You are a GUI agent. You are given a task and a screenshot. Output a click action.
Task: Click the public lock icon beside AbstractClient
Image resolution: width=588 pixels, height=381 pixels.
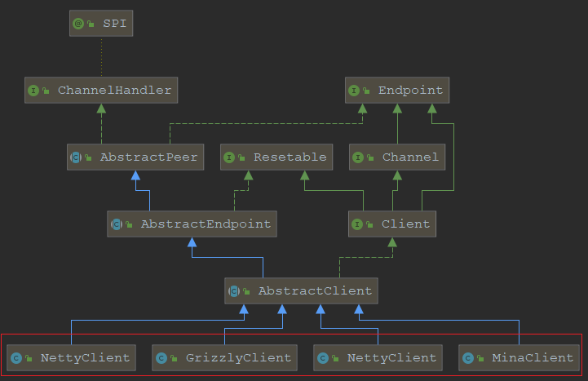point(246,291)
